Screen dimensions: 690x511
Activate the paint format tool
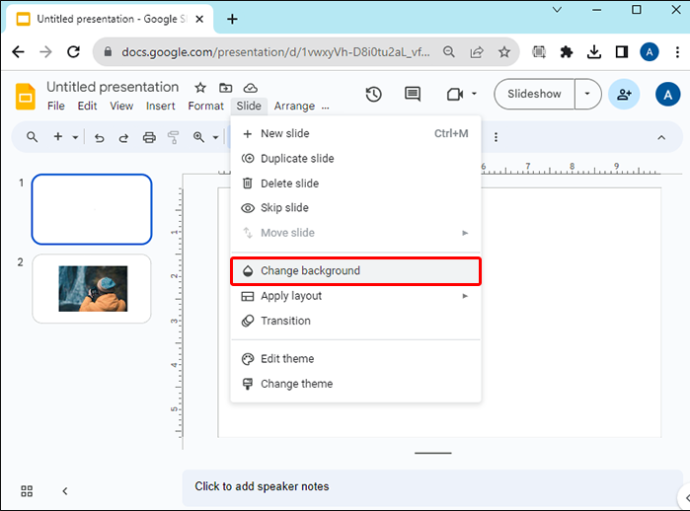173,137
